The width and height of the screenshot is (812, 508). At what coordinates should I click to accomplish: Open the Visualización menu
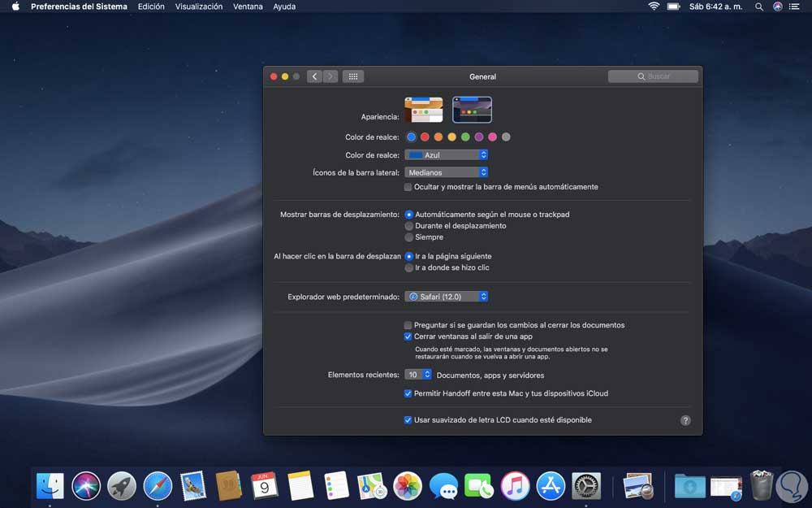click(x=199, y=7)
